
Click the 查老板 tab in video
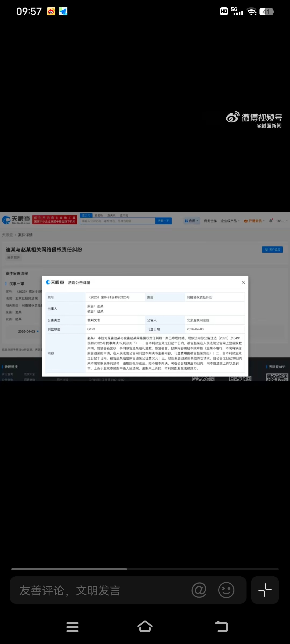[x=99, y=215]
